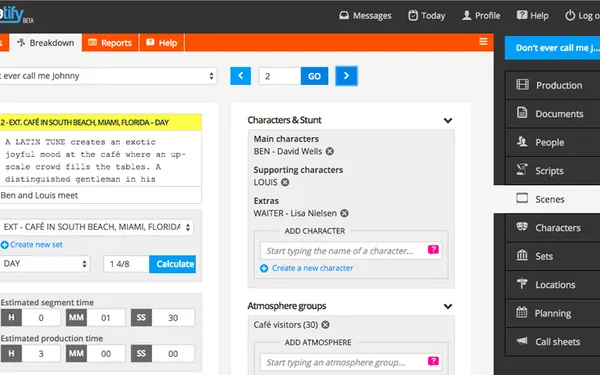Click the yellow scene heading bar
This screenshot has width=600, height=375.
click(x=101, y=122)
